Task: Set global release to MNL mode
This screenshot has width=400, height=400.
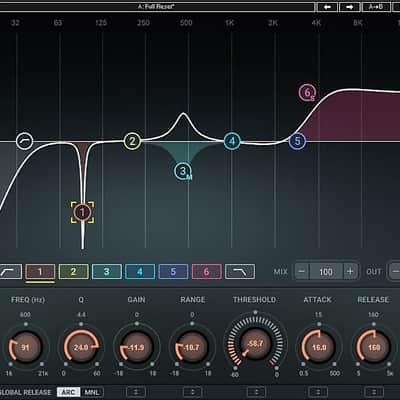Action: click(x=92, y=392)
